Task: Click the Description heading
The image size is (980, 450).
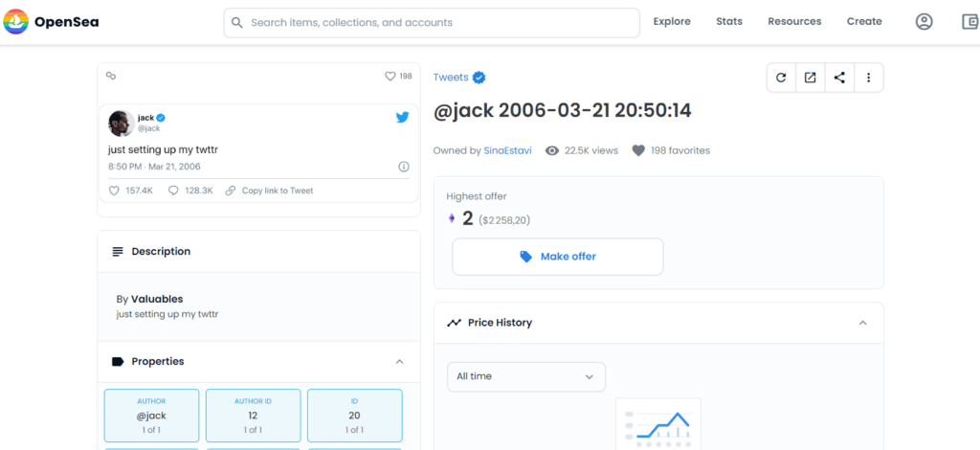Action: 161,251
